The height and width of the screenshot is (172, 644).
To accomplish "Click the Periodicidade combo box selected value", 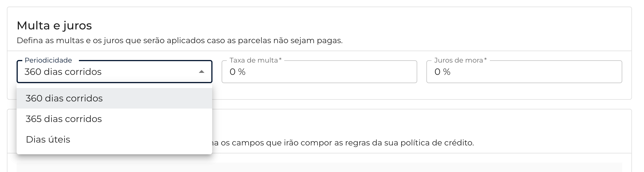I will 63,72.
